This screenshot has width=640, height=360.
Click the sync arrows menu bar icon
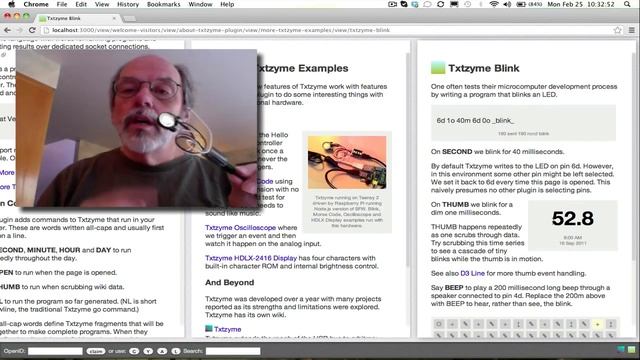440,4
